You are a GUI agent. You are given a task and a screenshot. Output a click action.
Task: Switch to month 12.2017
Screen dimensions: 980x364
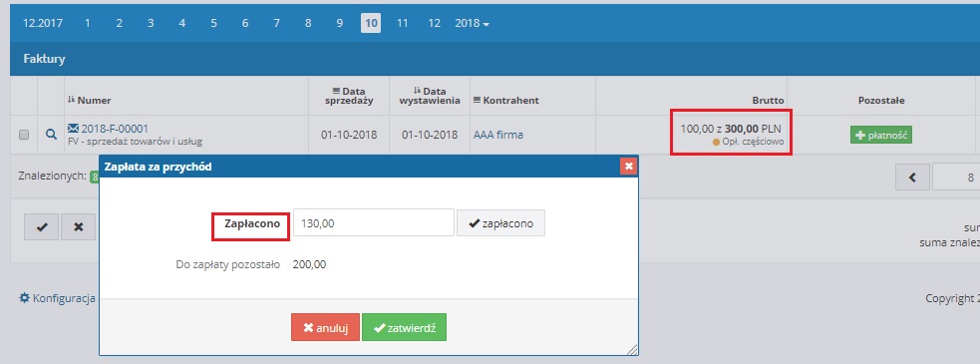pyautogui.click(x=43, y=23)
